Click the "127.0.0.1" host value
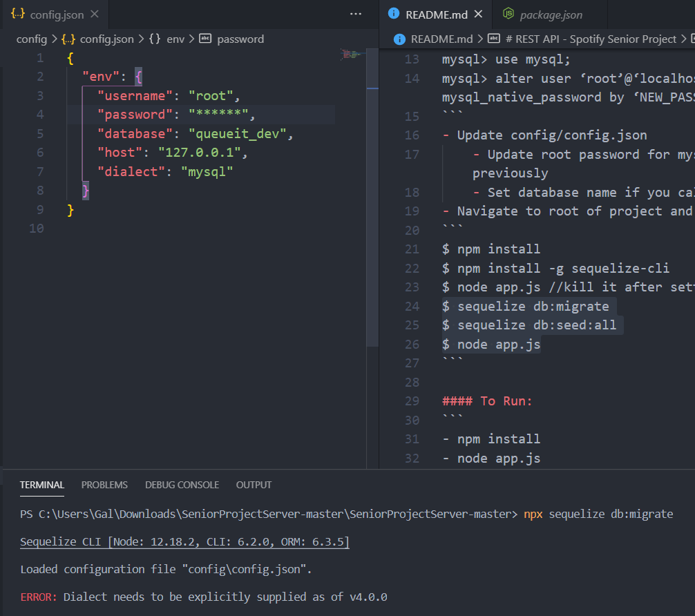 click(200, 153)
